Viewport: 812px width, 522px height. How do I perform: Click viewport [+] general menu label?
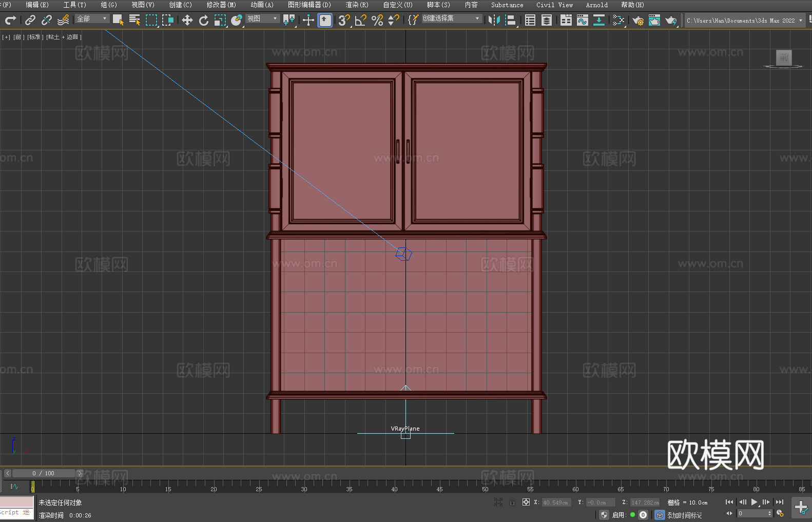pyautogui.click(x=6, y=37)
